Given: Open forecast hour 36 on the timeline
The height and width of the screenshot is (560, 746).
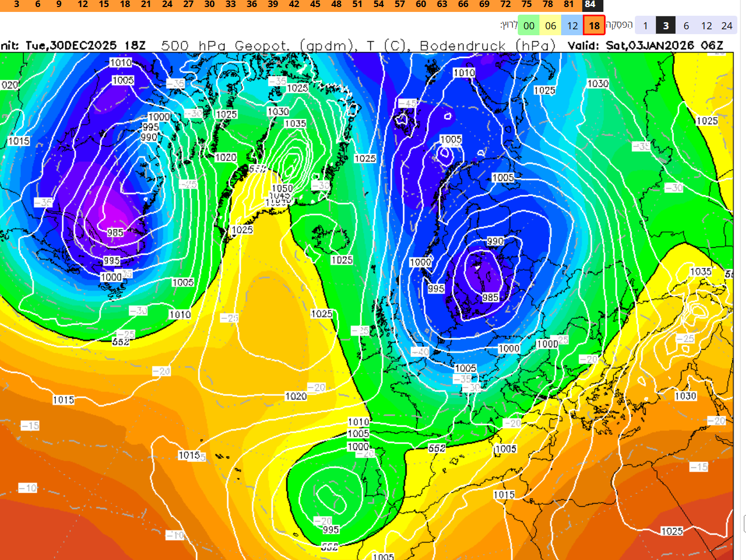Looking at the screenshot, I should [252, 4].
